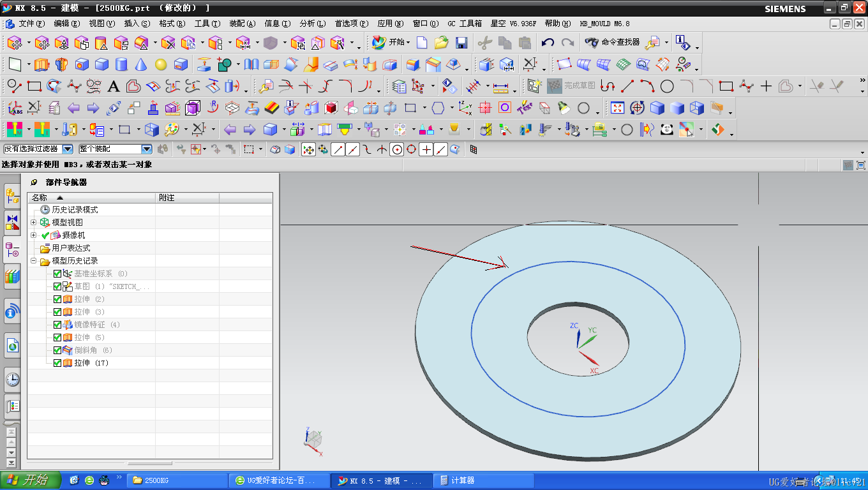The image size is (868, 490).
Task: Sort by the 名称 column header
Action: click(91, 198)
